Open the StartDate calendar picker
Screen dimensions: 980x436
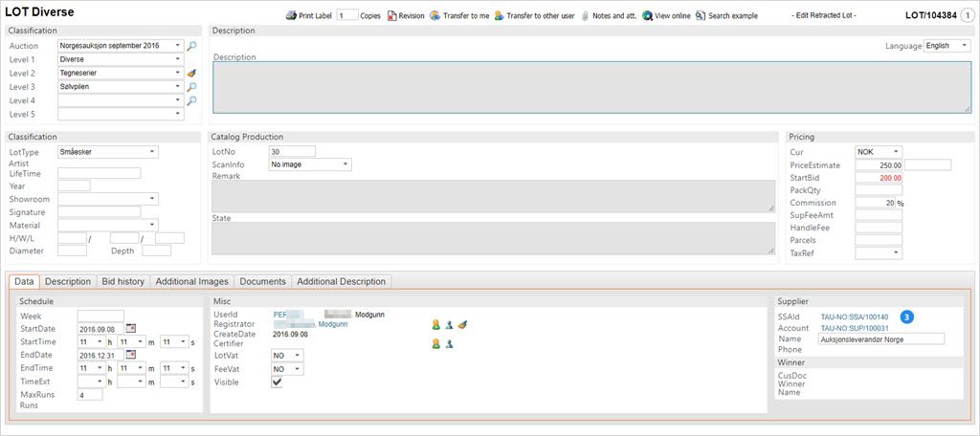coord(131,329)
